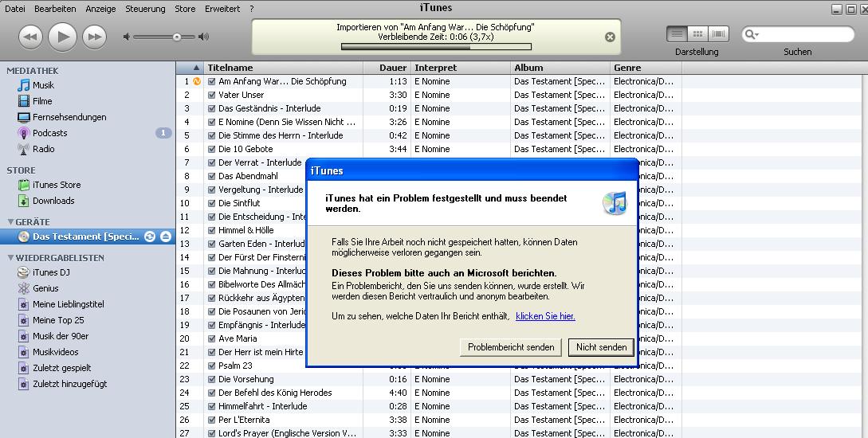Click the Nicht senden button

coord(601,347)
